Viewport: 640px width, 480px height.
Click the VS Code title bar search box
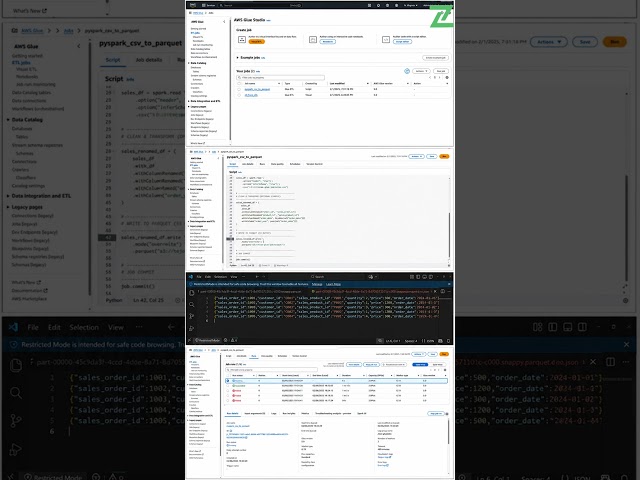tap(318, 277)
